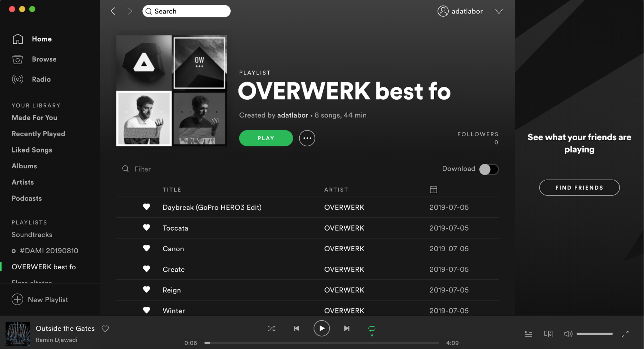The height and width of the screenshot is (349, 644).
Task: Open the adatlabor profile
Action: click(460, 11)
